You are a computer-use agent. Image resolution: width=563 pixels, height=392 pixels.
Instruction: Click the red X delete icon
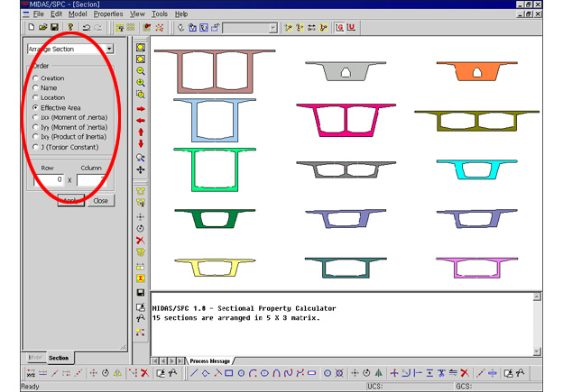click(141, 241)
